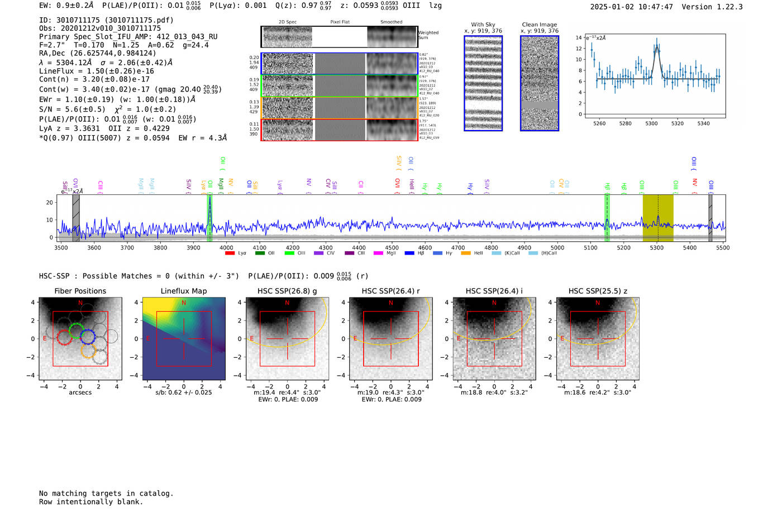
Task: Click the red Lyα legend swatch
Action: tap(230, 253)
